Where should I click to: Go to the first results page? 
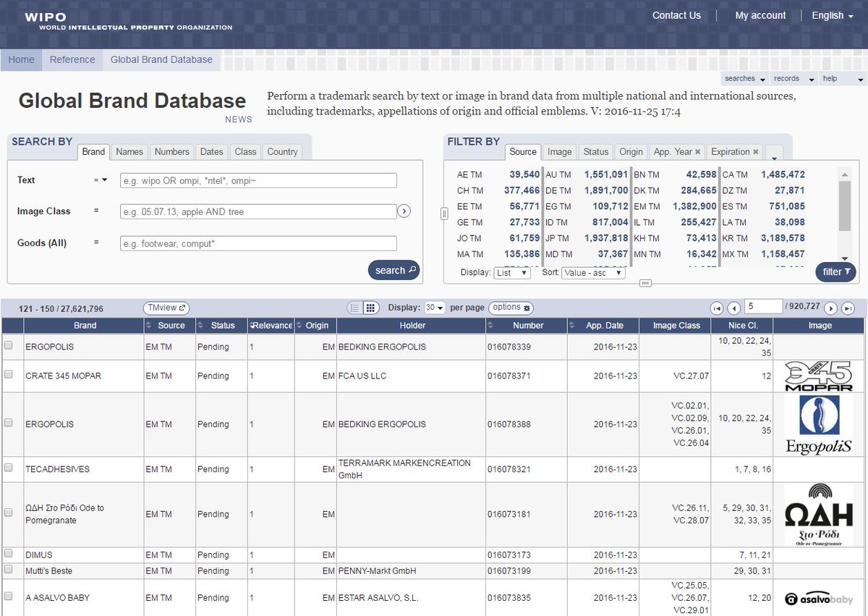717,308
